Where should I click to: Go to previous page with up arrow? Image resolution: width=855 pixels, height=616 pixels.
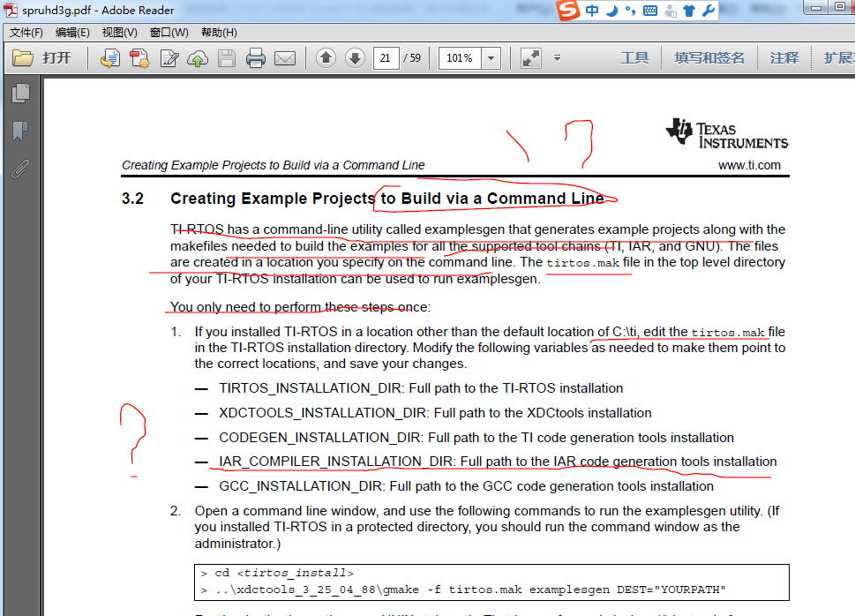tap(326, 58)
